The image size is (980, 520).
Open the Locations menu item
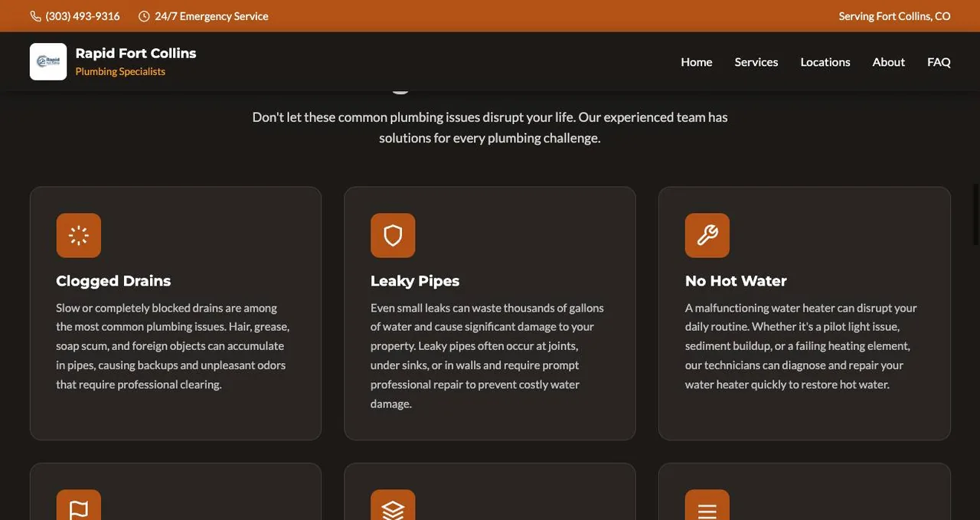coord(825,62)
